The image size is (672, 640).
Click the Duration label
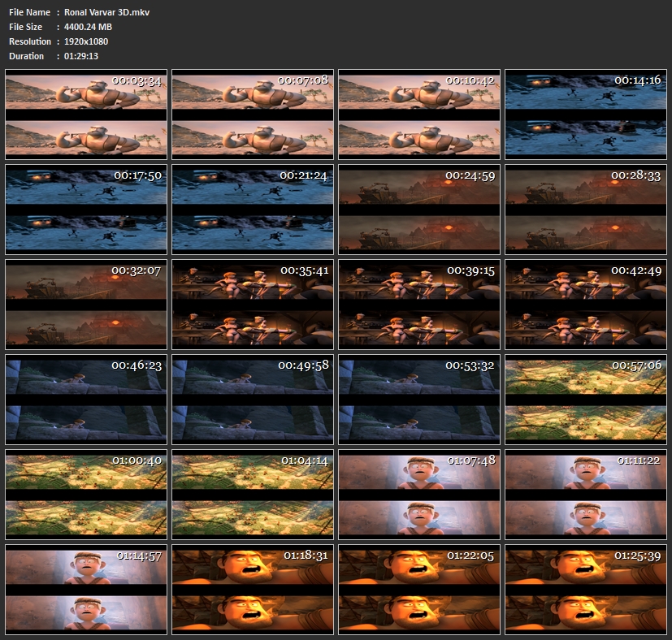pyautogui.click(x=26, y=56)
